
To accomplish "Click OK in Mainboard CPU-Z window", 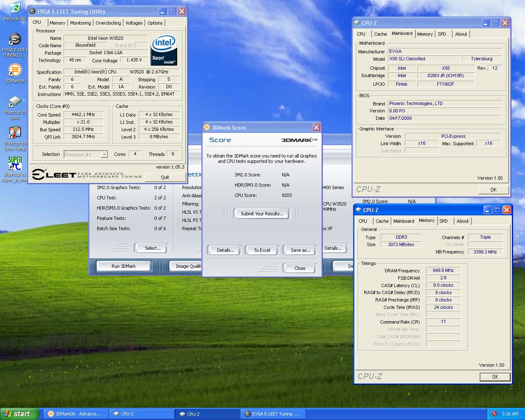I will tap(493, 190).
